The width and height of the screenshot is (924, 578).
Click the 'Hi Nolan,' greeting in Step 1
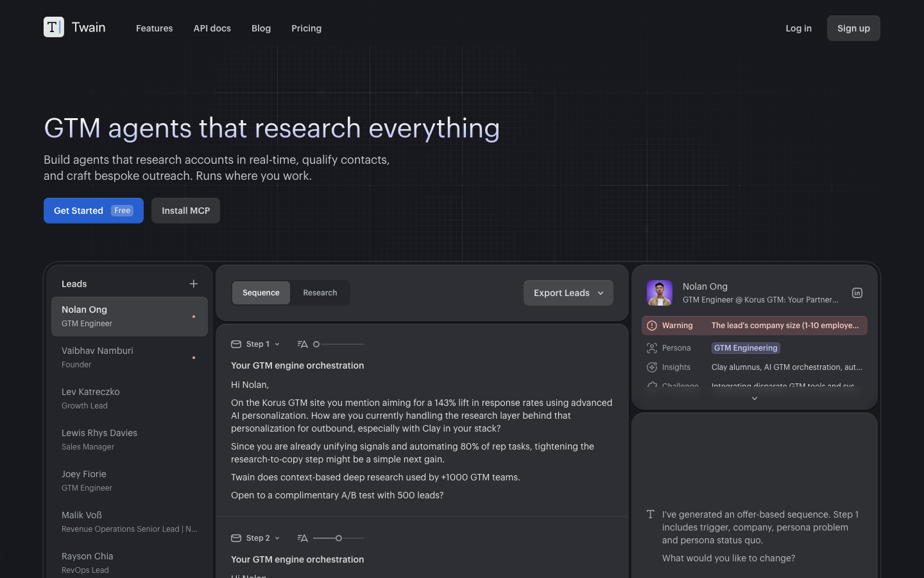(250, 385)
